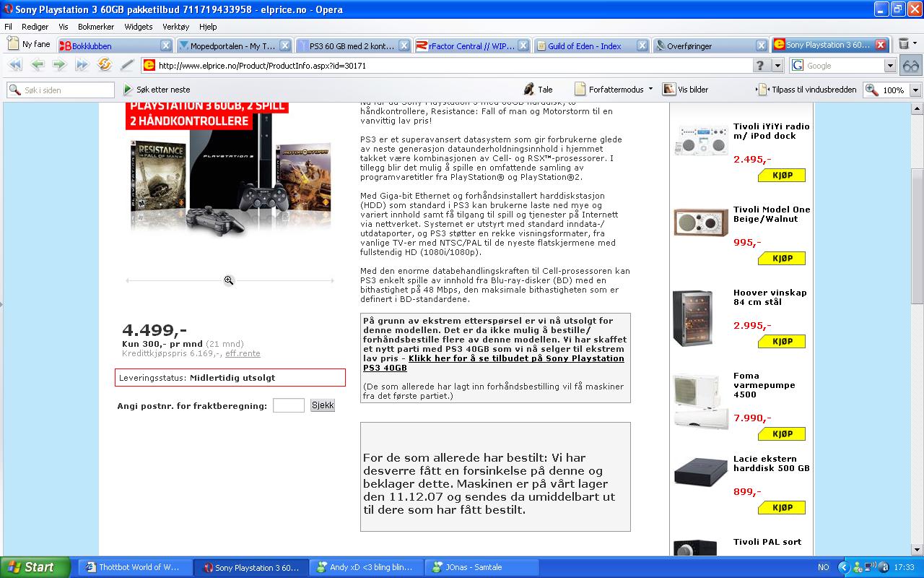Click the postal code input field
The height and width of the screenshot is (578, 924).
coord(289,405)
